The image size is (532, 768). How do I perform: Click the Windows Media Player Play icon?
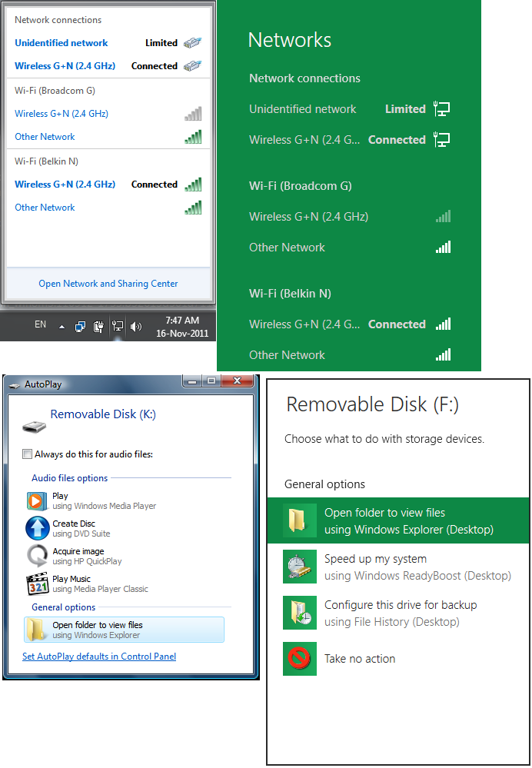(38, 500)
